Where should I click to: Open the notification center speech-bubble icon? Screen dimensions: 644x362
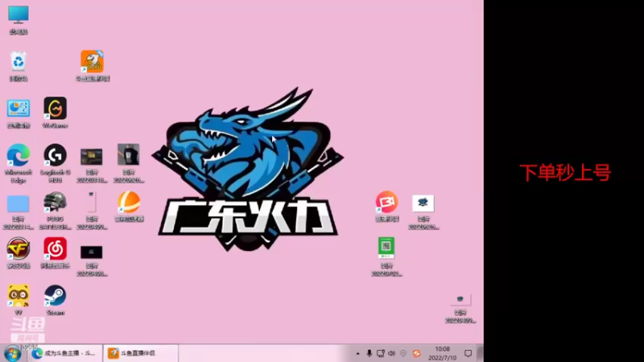(x=469, y=353)
